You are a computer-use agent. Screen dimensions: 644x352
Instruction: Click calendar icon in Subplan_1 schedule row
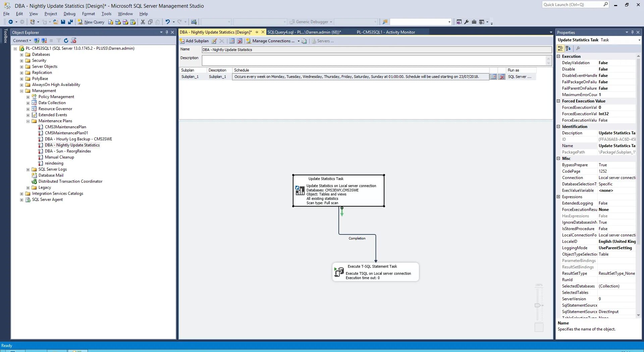(x=493, y=77)
